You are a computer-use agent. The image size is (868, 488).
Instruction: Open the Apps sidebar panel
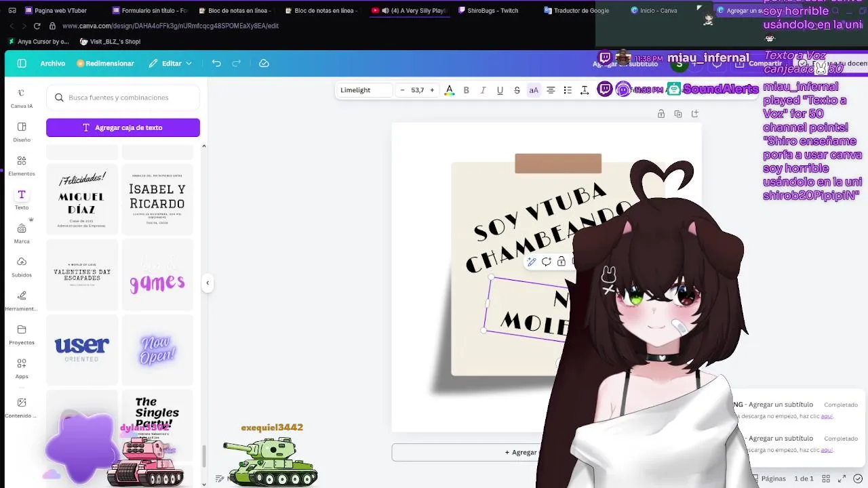pos(22,369)
